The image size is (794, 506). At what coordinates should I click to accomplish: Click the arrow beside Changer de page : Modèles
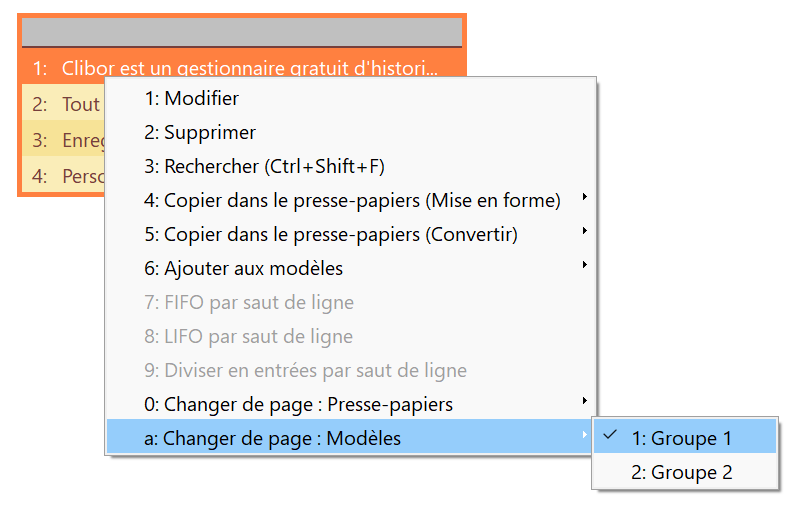pyautogui.click(x=584, y=435)
